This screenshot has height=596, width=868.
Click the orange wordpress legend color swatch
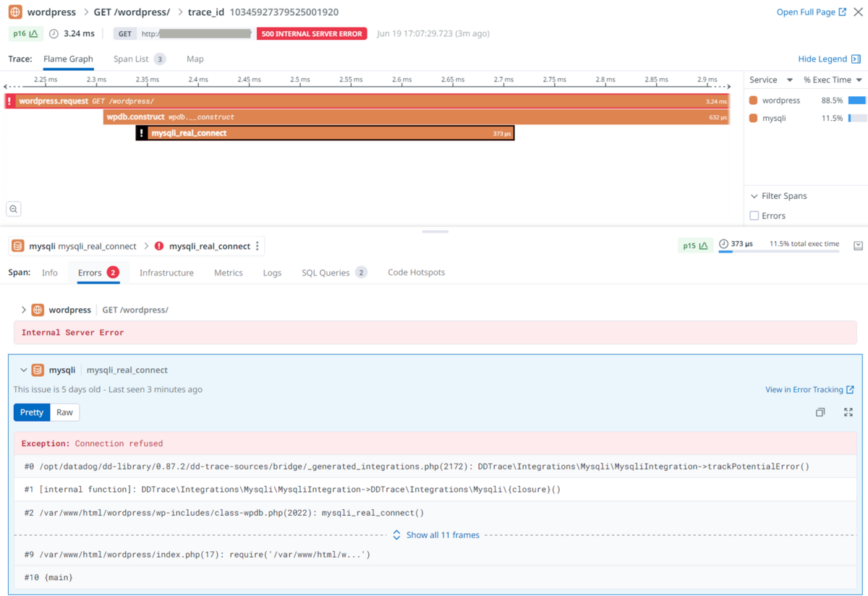tap(754, 101)
